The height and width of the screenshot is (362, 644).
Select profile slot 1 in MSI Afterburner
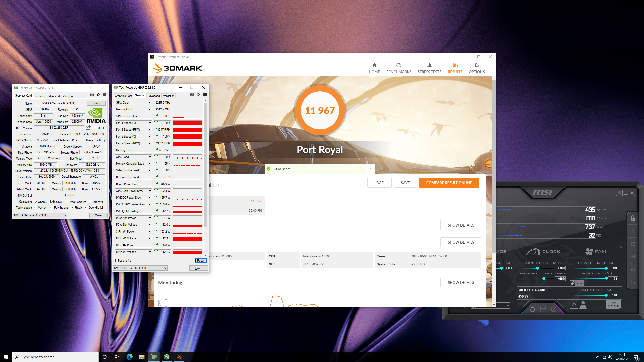[x=633, y=231]
